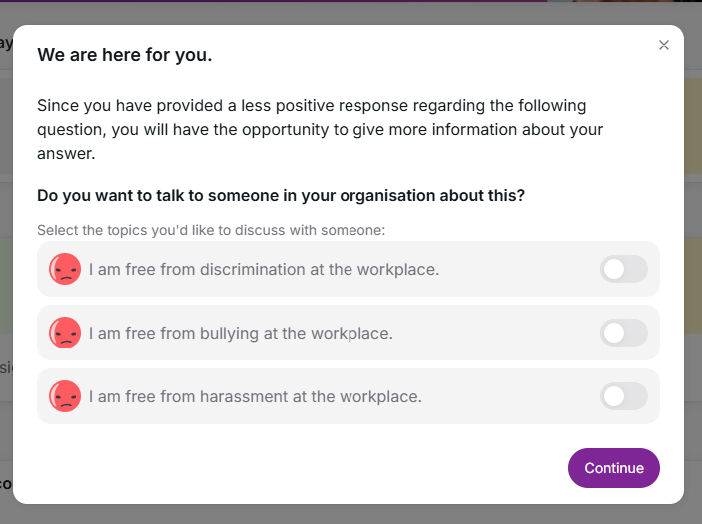Click the purple progress bar at top
The image size is (702, 524).
coord(273,1)
